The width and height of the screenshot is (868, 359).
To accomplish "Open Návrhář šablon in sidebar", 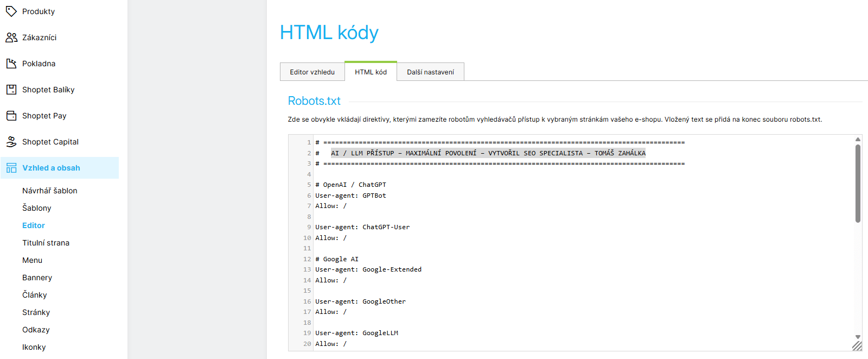I will (50, 191).
